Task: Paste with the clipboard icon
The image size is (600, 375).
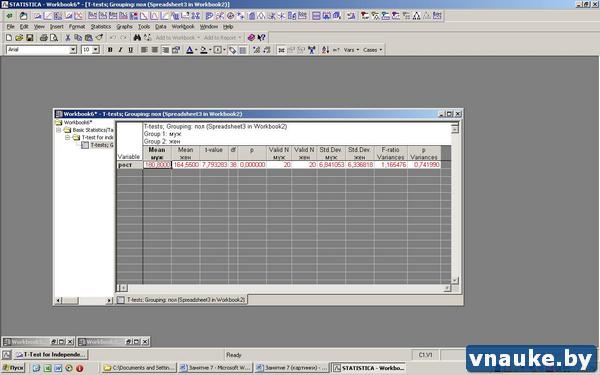Action: (88, 38)
